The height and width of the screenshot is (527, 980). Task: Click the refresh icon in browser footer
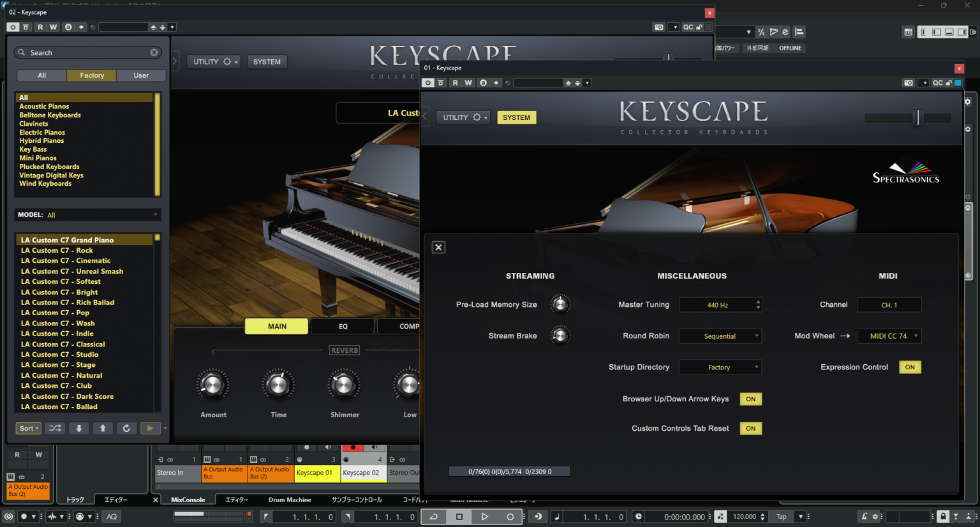coord(126,428)
